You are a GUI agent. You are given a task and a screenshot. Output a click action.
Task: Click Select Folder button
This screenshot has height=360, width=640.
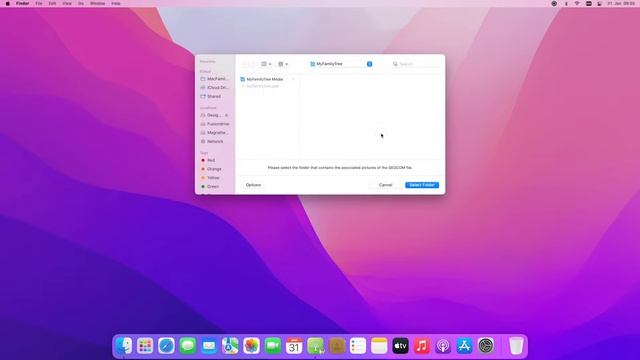point(422,185)
